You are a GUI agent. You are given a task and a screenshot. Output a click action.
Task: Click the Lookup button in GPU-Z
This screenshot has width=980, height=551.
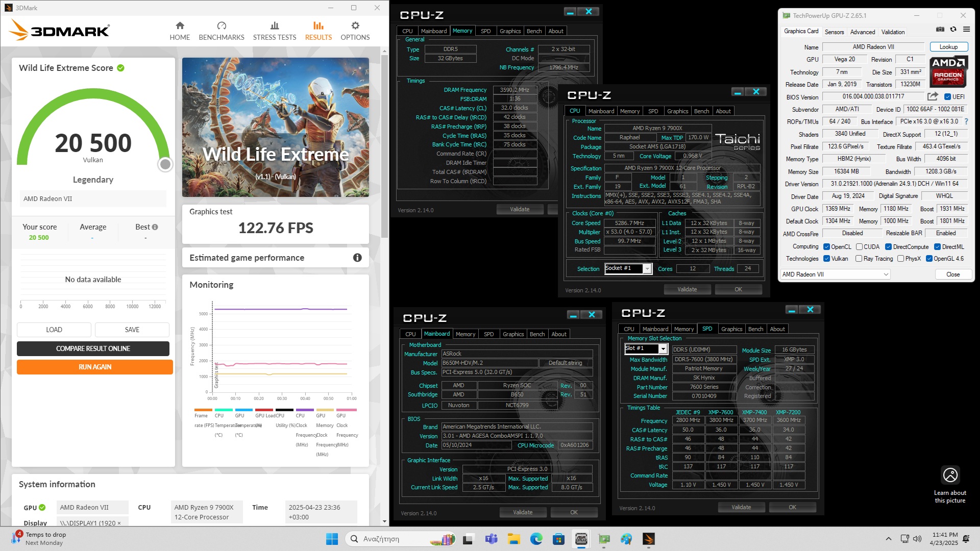[x=948, y=47]
